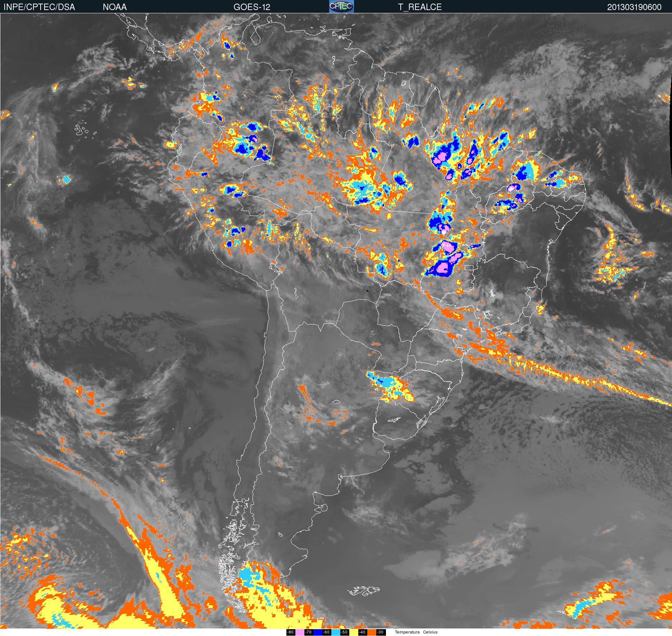Click the orange legend swatch
This screenshot has height=636, width=672.
372,632
